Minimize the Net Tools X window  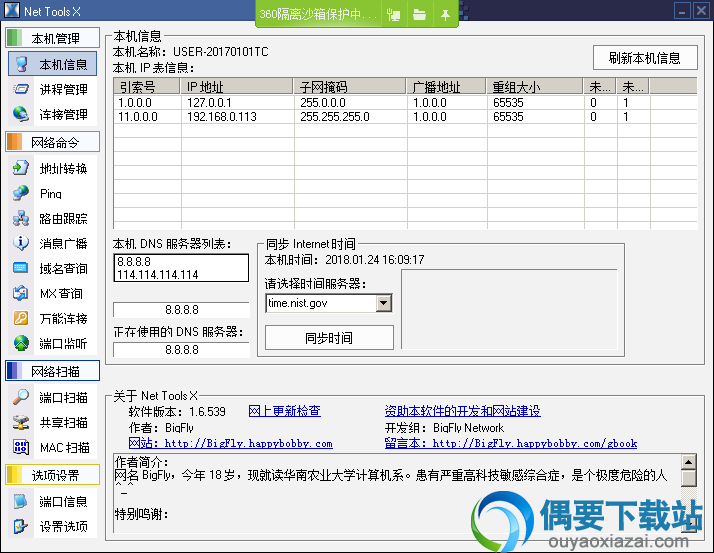pos(682,11)
